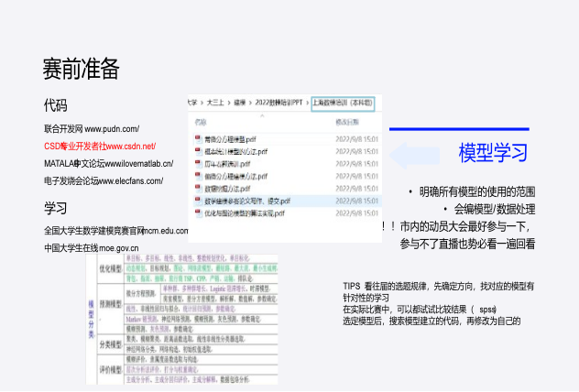Click the PDF icon of the second file
The width and height of the screenshot is (579, 392).
coord(197,151)
